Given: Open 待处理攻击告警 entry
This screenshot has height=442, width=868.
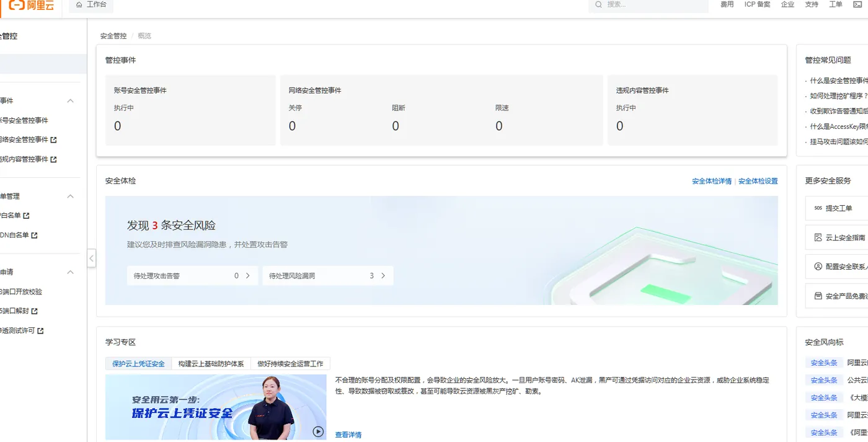Looking at the screenshot, I should 192,276.
